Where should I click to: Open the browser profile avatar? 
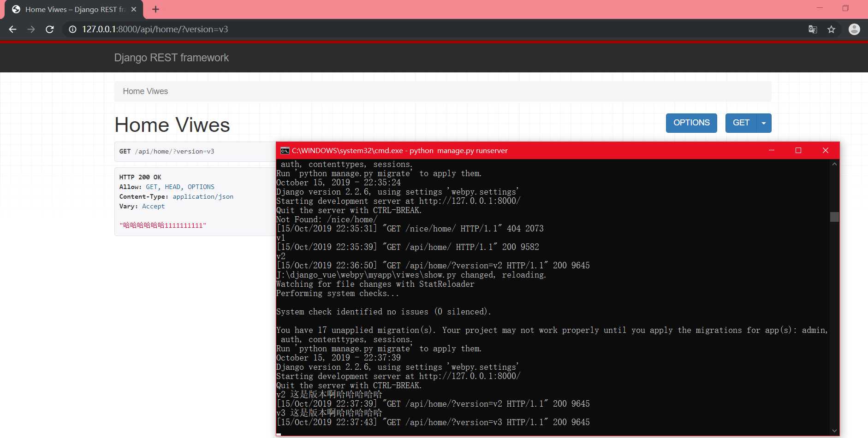(854, 30)
